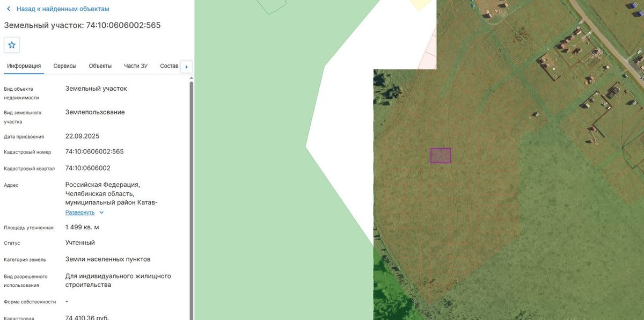The height and width of the screenshot is (320, 644).
Task: Click the label "Вид земельного участка"
Action: pos(23,117)
